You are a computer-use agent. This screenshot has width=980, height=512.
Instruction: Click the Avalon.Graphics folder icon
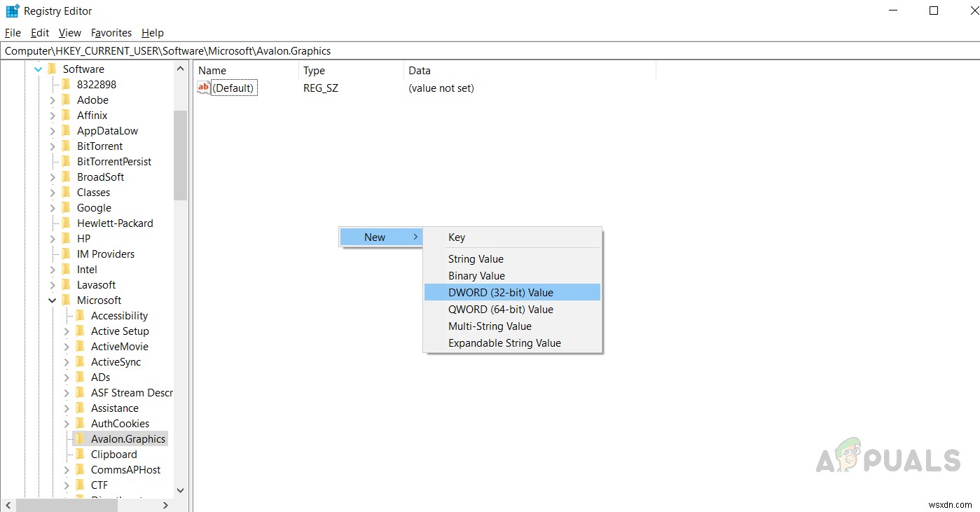pyautogui.click(x=80, y=438)
